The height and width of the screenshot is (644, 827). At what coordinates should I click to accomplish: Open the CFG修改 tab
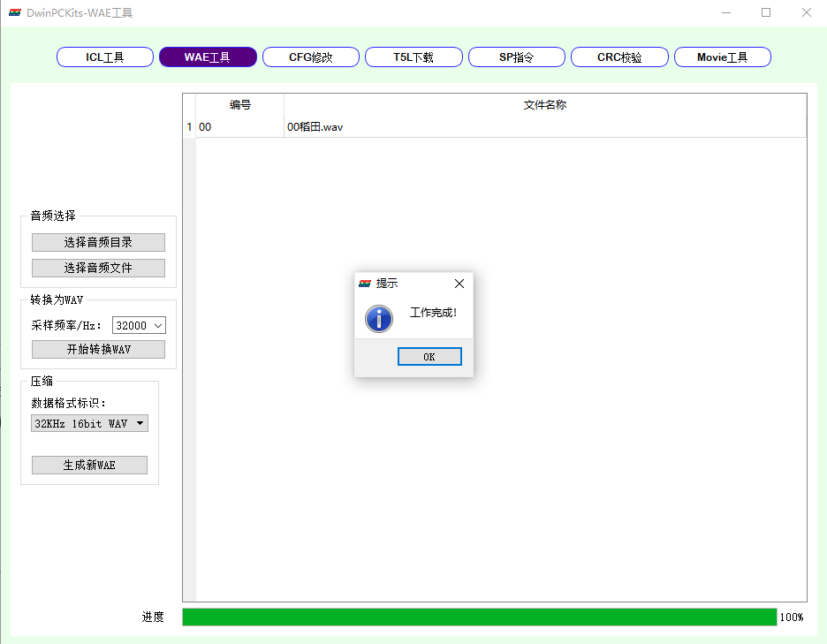click(311, 57)
